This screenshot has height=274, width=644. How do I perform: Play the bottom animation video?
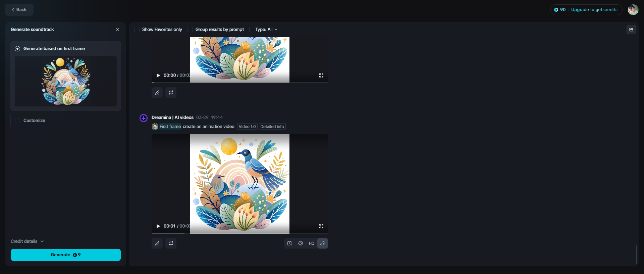point(158,226)
